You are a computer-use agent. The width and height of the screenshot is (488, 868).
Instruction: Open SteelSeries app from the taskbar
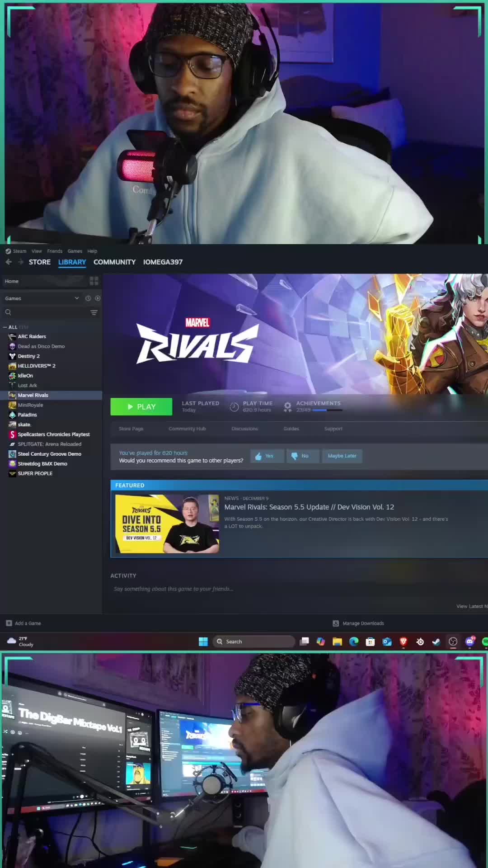420,642
